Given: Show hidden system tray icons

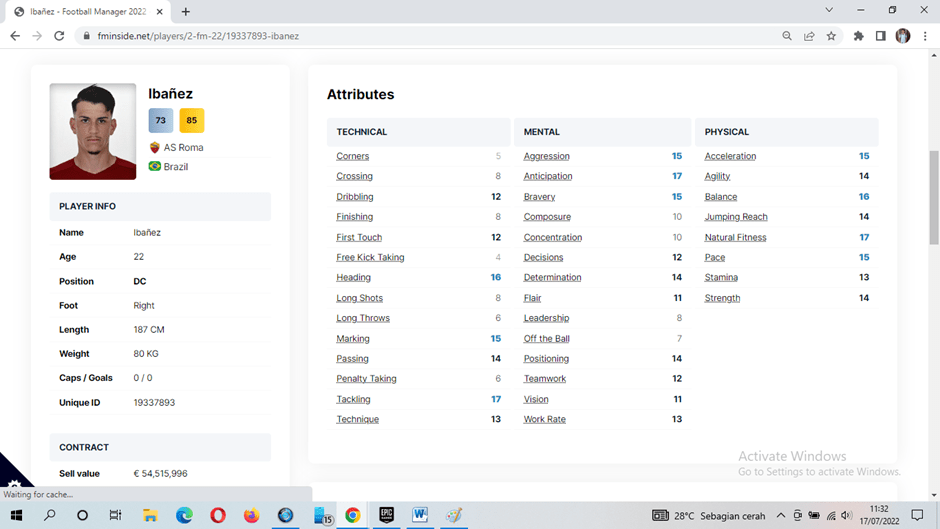Looking at the screenshot, I should coord(781,516).
